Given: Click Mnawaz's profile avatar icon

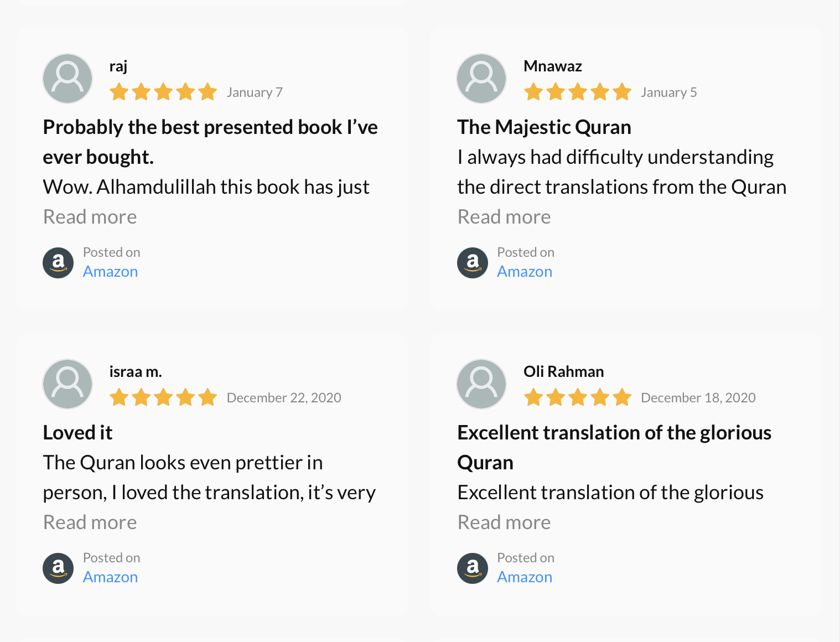Looking at the screenshot, I should coord(481,79).
